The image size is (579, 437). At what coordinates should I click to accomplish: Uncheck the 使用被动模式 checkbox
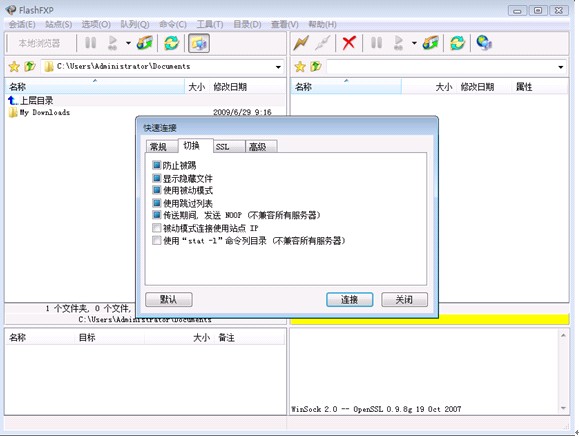157,191
